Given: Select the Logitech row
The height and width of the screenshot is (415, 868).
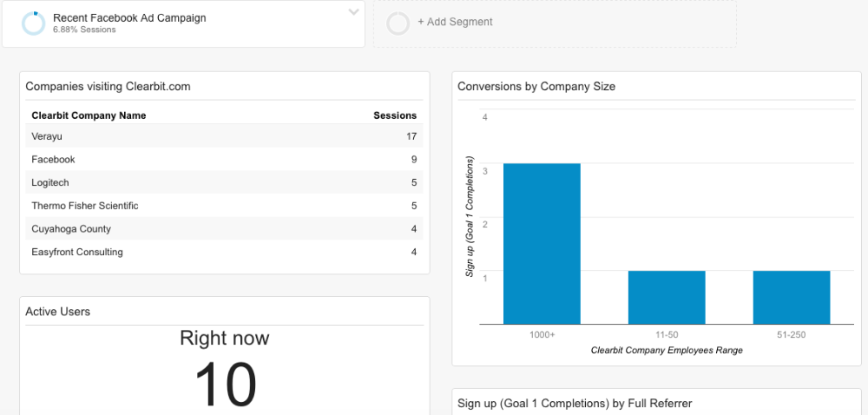Looking at the screenshot, I should click(224, 182).
